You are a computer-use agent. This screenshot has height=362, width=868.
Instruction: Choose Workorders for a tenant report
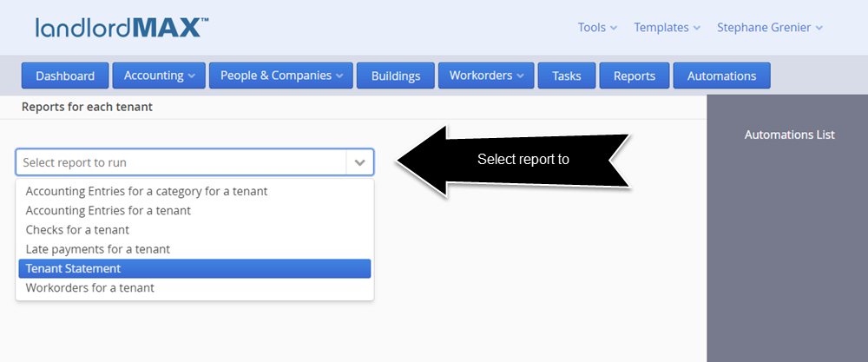90,287
